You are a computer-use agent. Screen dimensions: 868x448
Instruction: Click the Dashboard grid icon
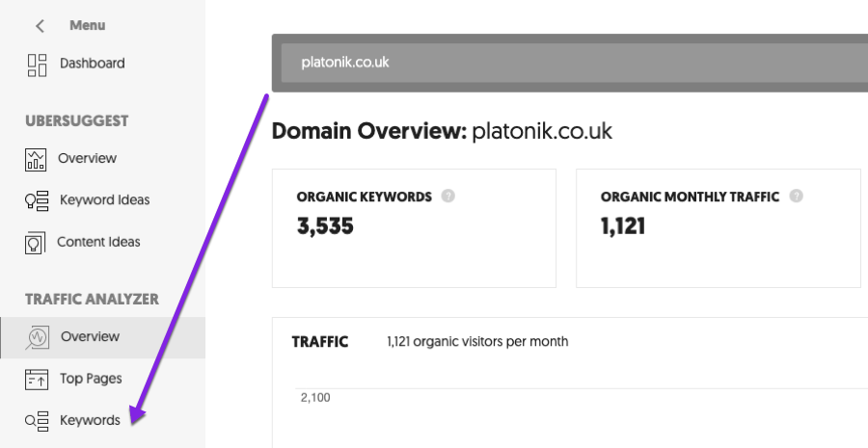(37, 65)
